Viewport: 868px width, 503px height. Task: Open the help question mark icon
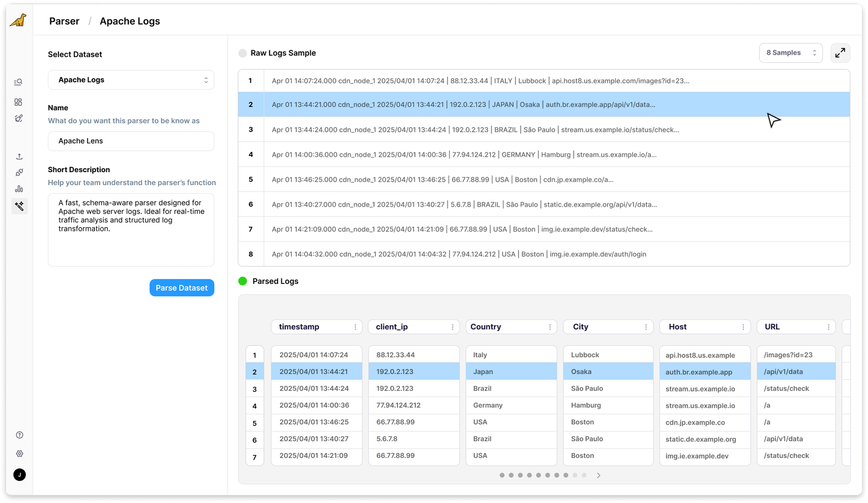(x=19, y=435)
